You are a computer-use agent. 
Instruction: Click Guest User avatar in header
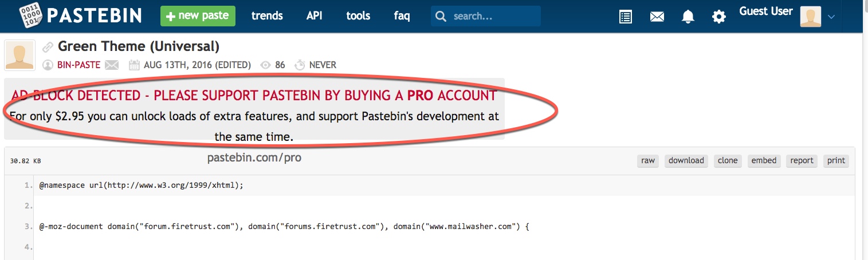(x=810, y=17)
